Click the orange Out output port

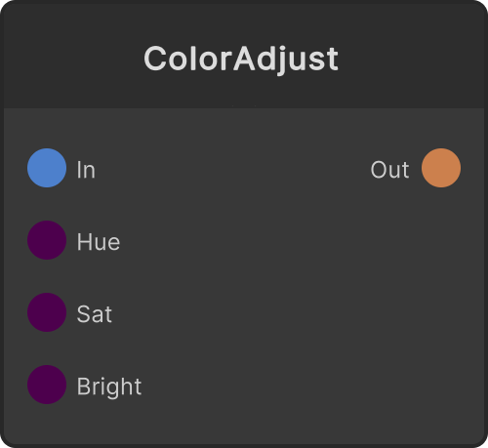441,168
